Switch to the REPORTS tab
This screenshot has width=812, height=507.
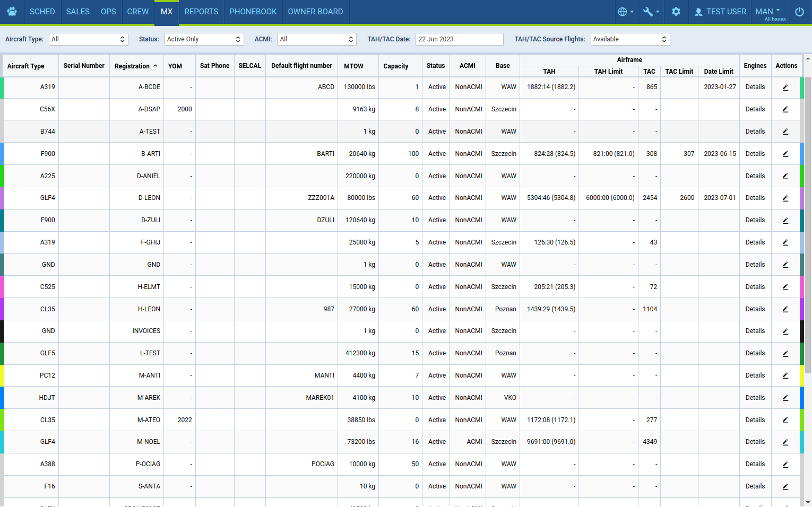(201, 12)
